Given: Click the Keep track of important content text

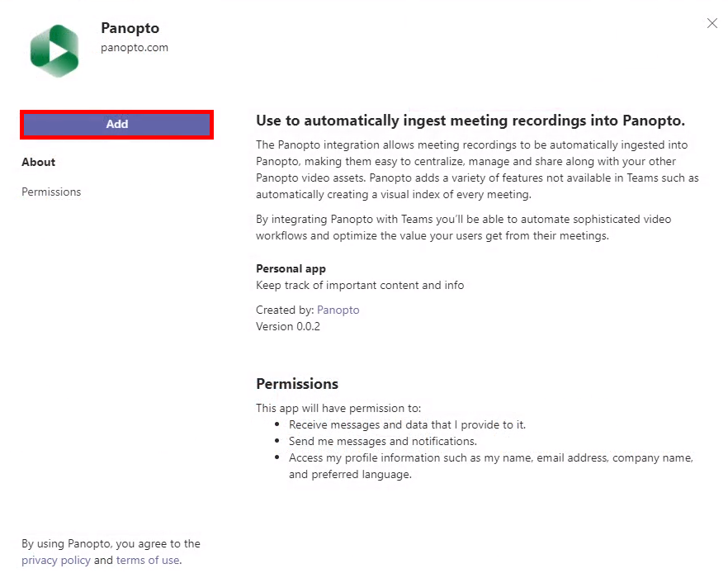Looking at the screenshot, I should click(360, 285).
